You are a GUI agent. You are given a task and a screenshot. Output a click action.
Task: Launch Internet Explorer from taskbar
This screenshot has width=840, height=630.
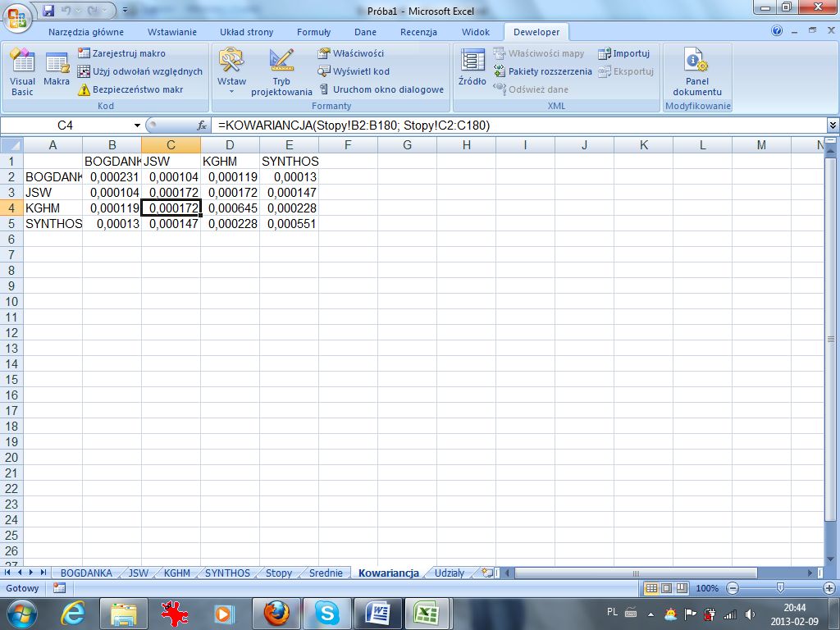coord(73,614)
